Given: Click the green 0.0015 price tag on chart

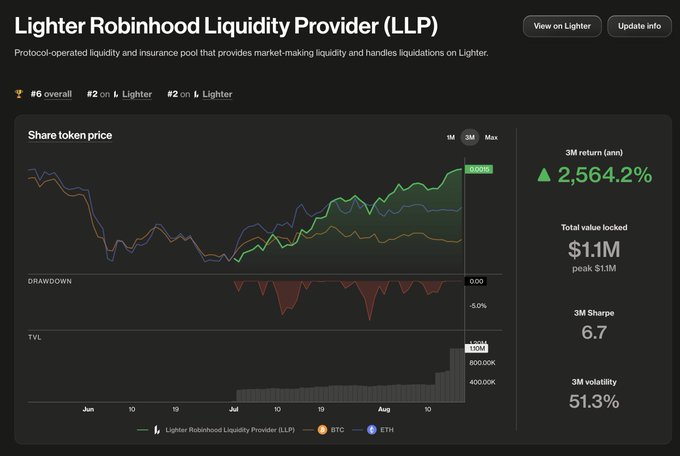Looking at the screenshot, I should (479, 169).
